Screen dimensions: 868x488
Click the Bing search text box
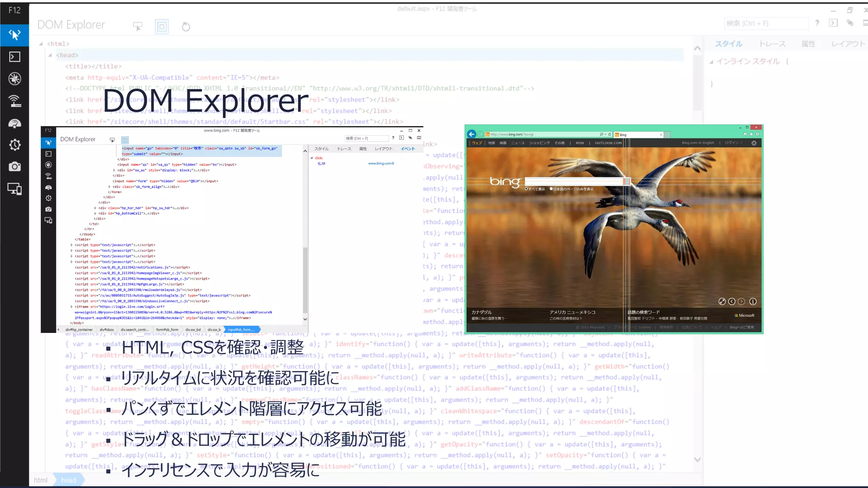[x=574, y=181]
